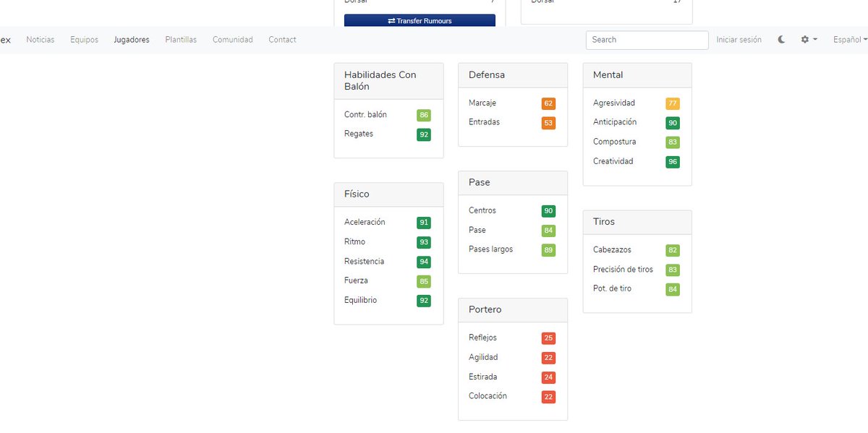Viewport: 868px width, 433px height.
Task: Select the Pases largos rating badge 89
Action: [548, 250]
